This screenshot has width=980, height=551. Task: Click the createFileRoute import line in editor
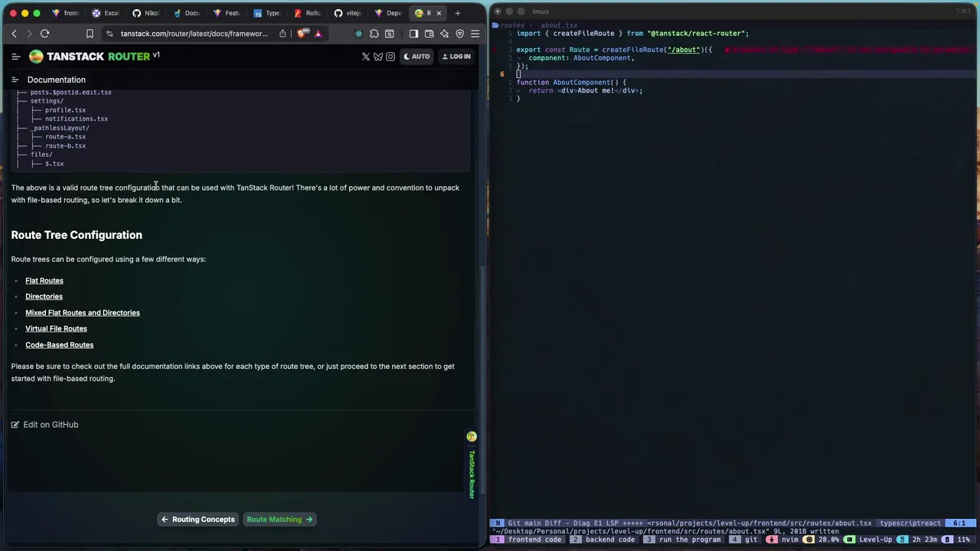[x=632, y=34]
